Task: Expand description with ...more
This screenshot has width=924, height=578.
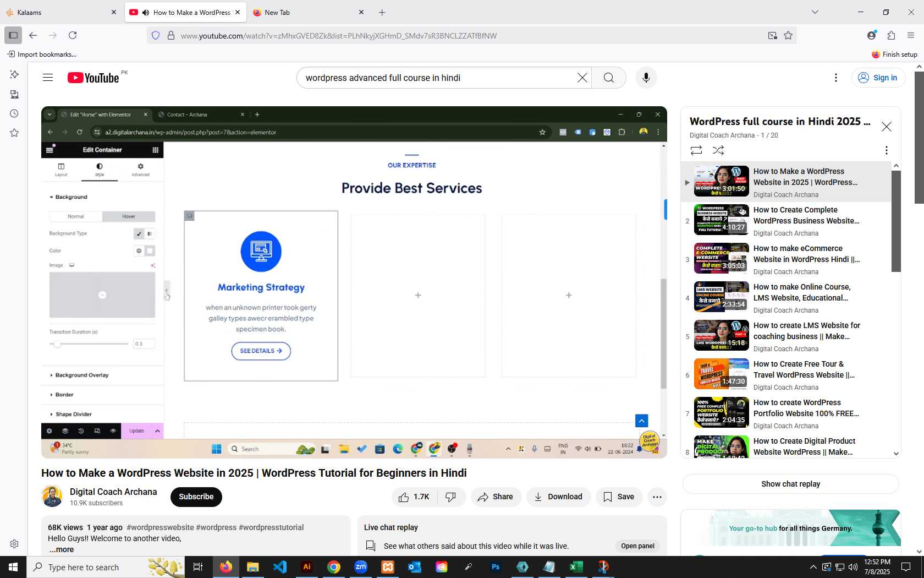Action: pos(62,549)
